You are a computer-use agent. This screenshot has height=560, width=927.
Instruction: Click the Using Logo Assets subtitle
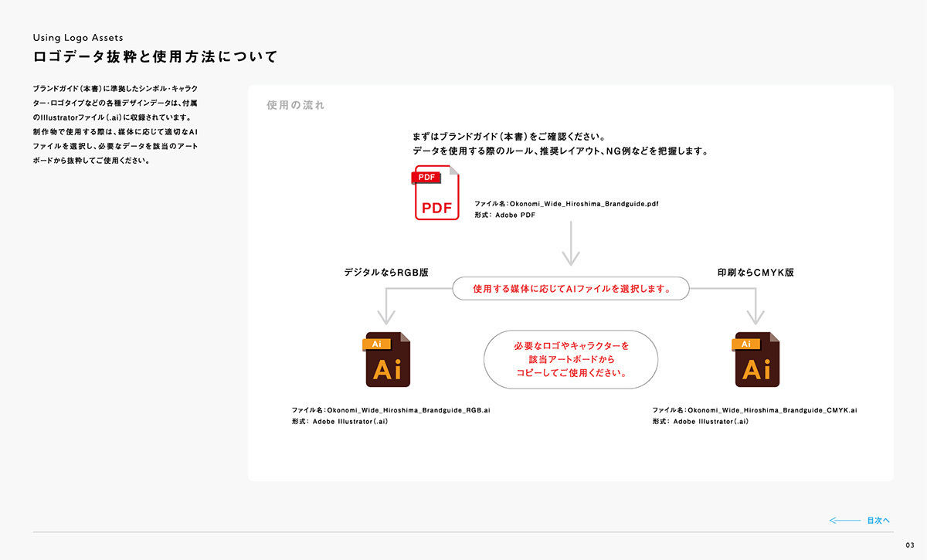click(77, 37)
